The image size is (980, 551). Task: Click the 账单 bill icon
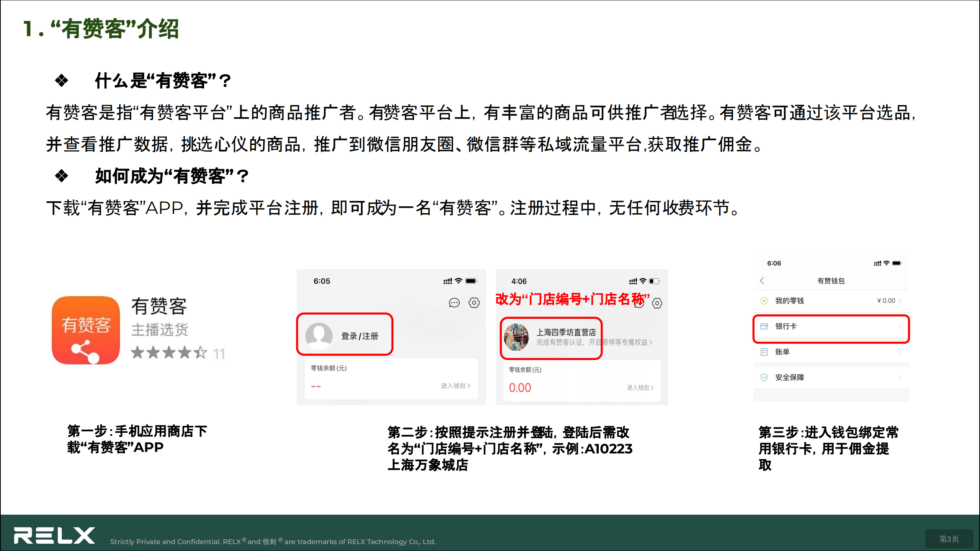click(764, 352)
